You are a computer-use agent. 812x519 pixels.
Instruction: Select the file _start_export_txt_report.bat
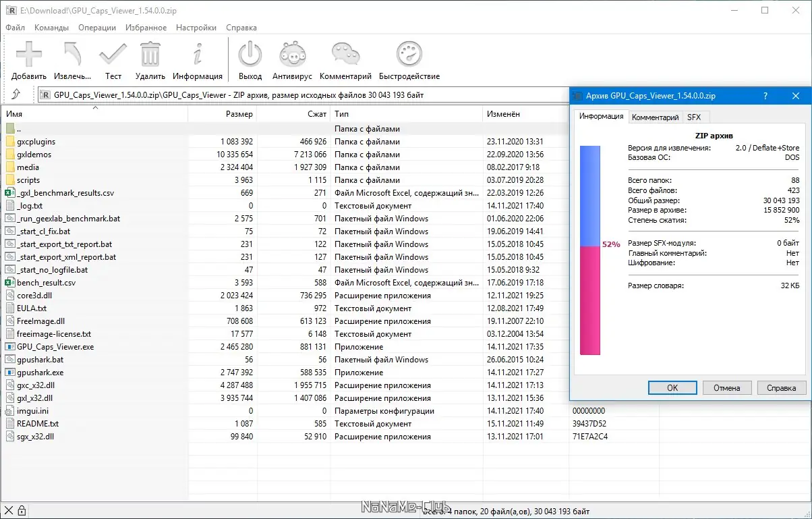64,244
